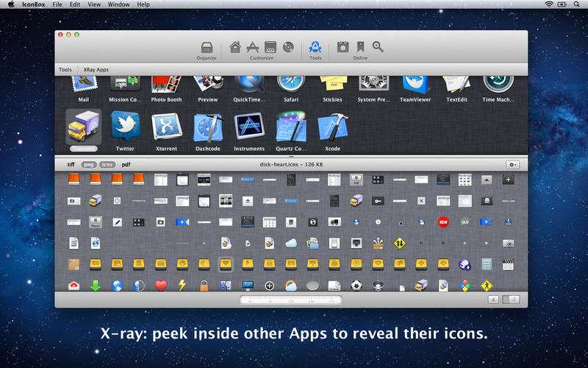Click the Wi-Fi status icon
The height and width of the screenshot is (368, 588).
tap(549, 4)
